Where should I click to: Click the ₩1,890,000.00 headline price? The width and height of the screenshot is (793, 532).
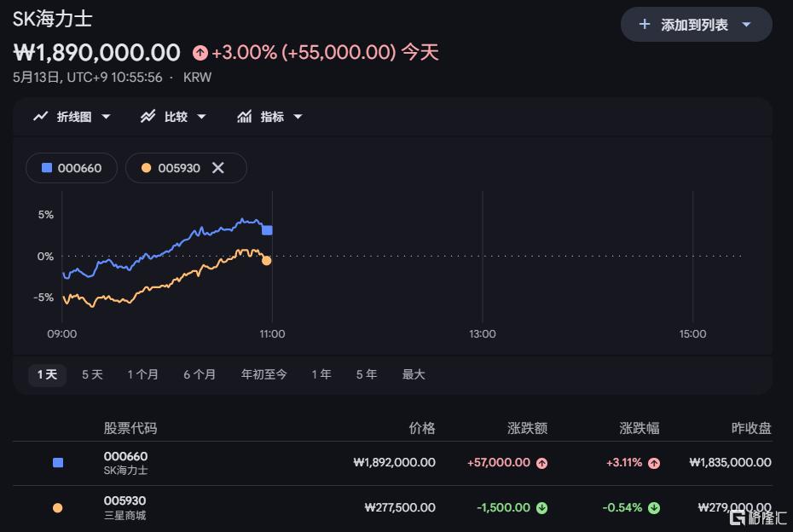click(96, 53)
